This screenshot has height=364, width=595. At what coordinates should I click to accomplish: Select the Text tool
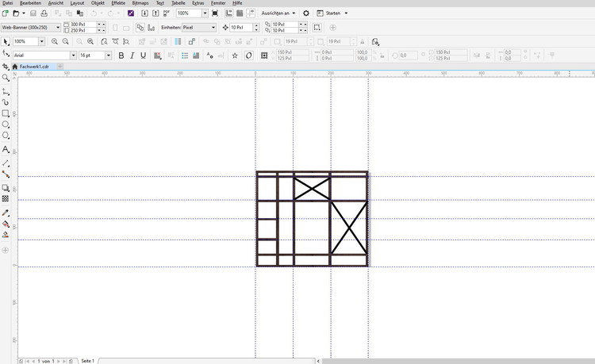pos(6,149)
